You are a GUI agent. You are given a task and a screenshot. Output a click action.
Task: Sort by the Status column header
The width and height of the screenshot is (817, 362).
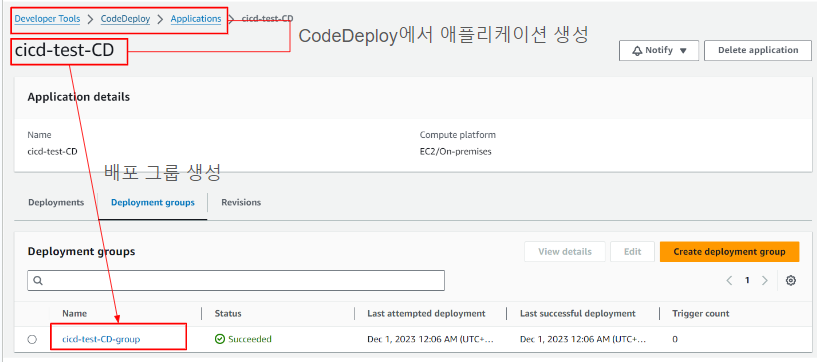pyautogui.click(x=228, y=314)
